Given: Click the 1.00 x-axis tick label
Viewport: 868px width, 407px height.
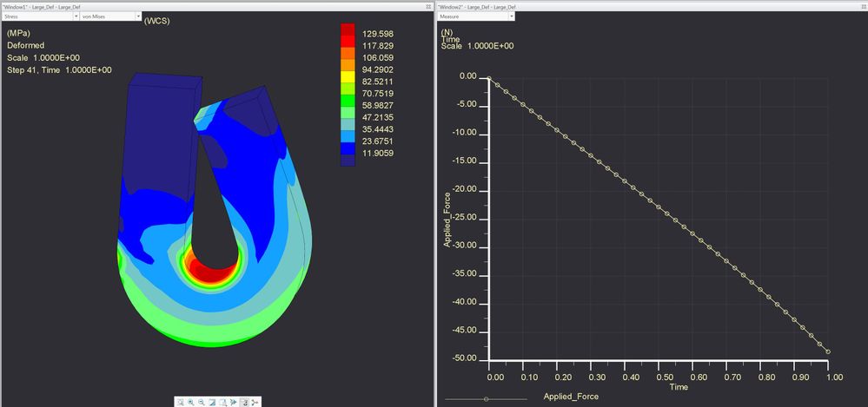Looking at the screenshot, I should (834, 377).
